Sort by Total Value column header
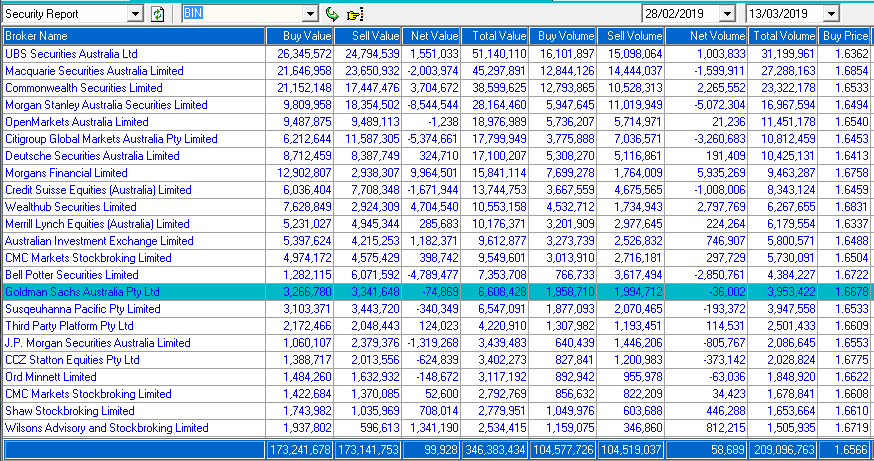This screenshot has width=874, height=461. (x=495, y=36)
